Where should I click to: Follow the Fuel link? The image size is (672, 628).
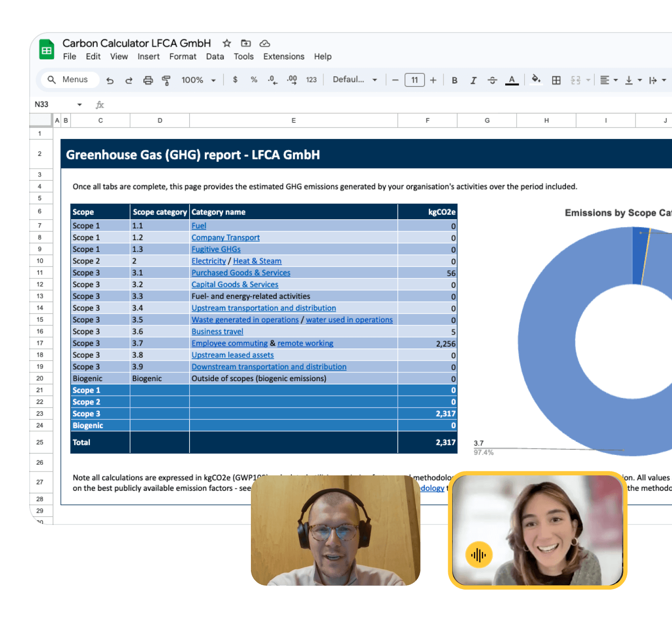pos(199,226)
